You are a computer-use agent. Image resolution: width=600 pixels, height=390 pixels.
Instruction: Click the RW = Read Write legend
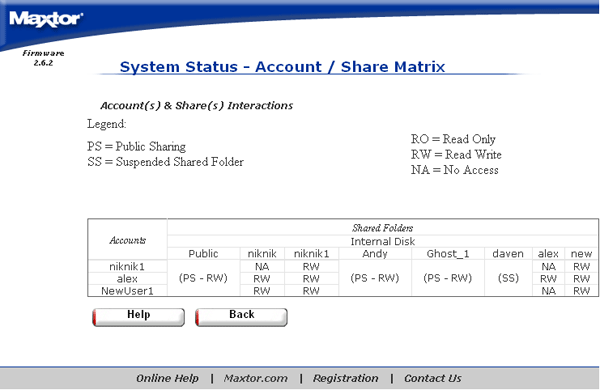[456, 155]
